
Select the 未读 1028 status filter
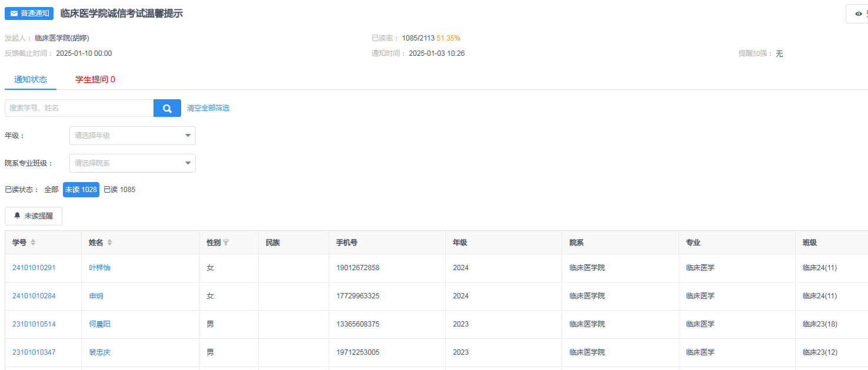tap(81, 190)
